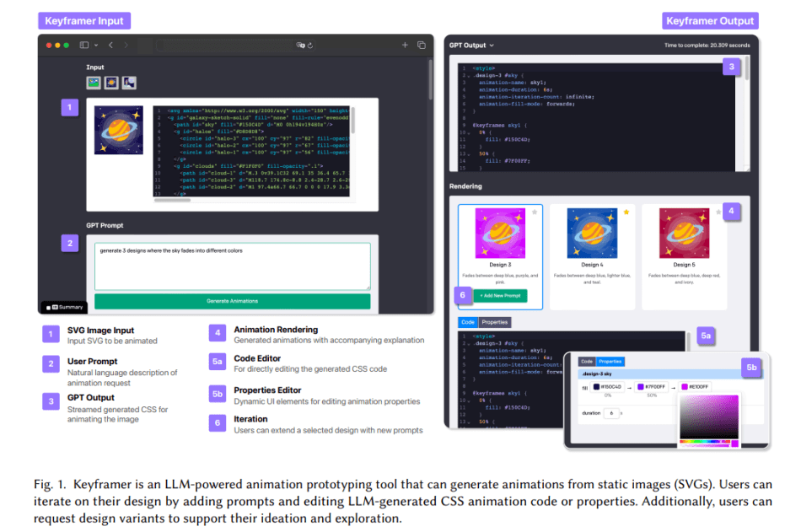Viewport: 801px width, 532px height.
Task: Click the page reload icon
Action: click(x=310, y=46)
